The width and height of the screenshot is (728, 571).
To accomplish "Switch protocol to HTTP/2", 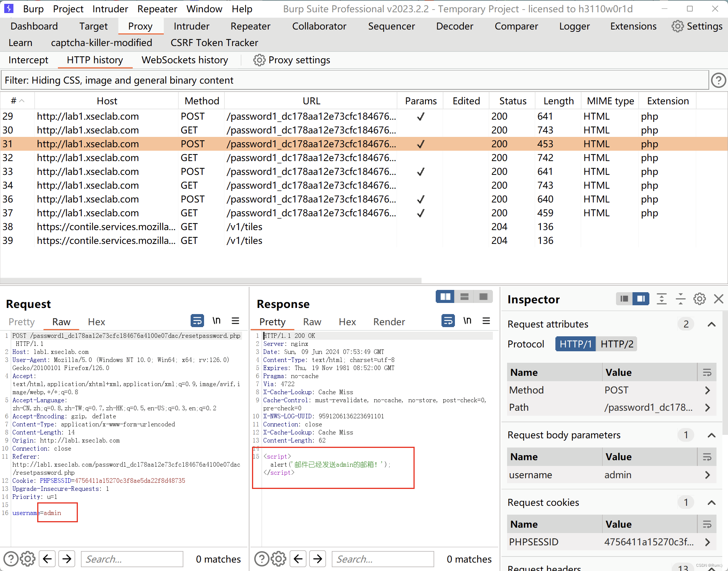I will tap(617, 344).
